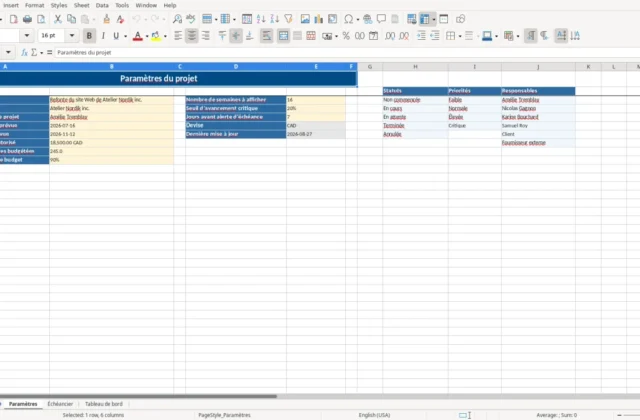Image resolution: width=640 pixels, height=420 pixels.
Task: Toggle Merge and Center Cells
Action: (283, 36)
